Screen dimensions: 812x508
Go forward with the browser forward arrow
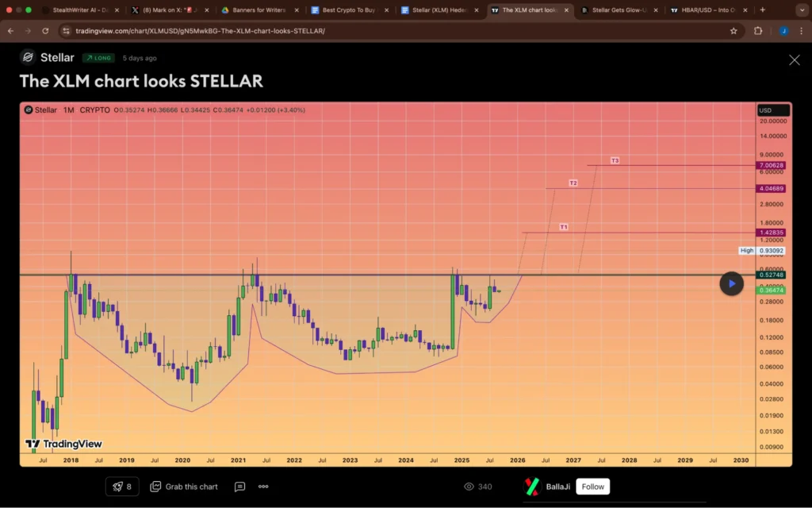[x=28, y=31]
